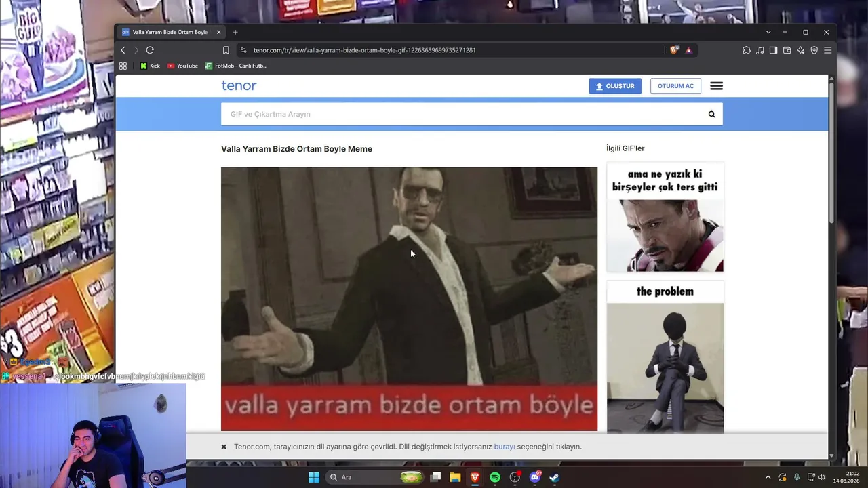This screenshot has width=868, height=488.
Task: Go to the Tenor home logo
Action: point(239,85)
